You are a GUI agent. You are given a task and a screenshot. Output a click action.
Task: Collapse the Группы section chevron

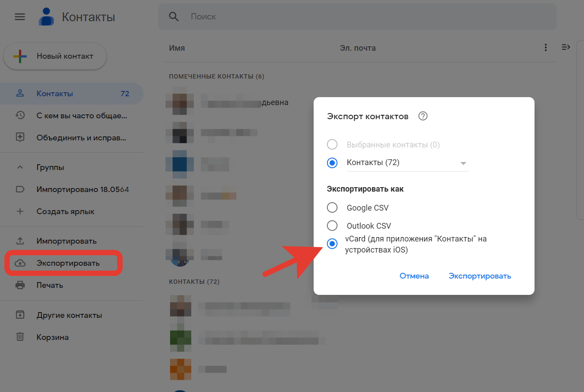20,167
